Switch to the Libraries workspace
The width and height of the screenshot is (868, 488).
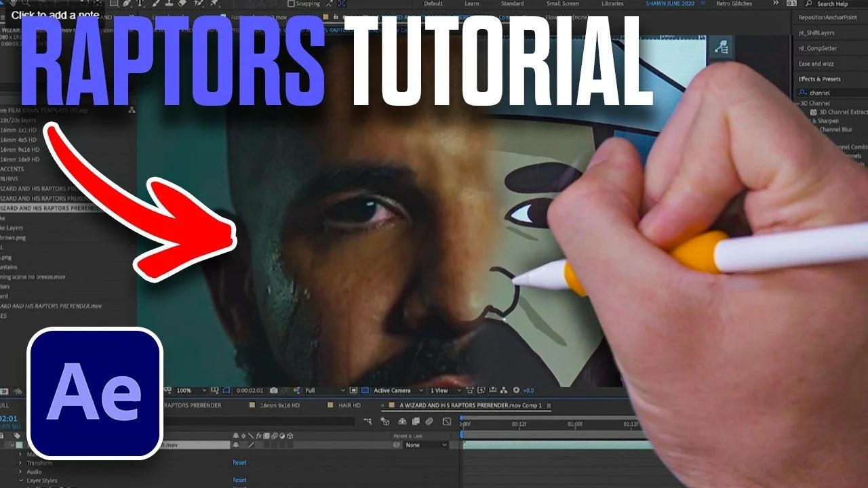(613, 3)
